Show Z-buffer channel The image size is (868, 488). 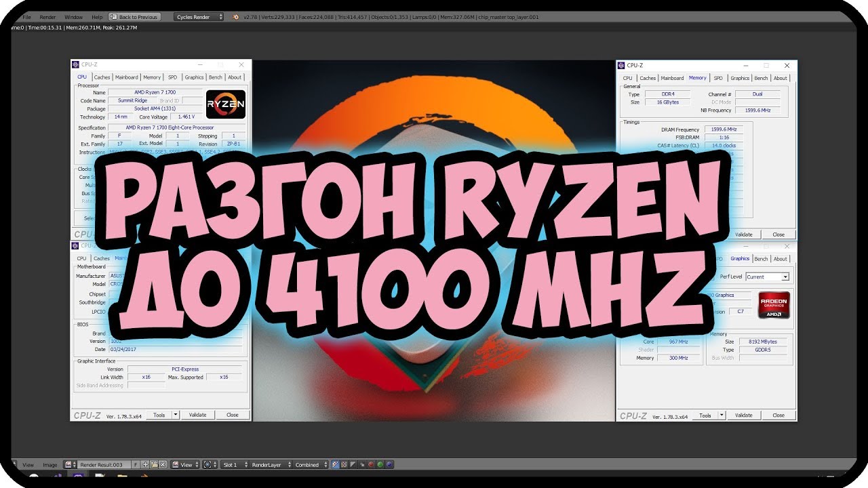(x=361, y=465)
